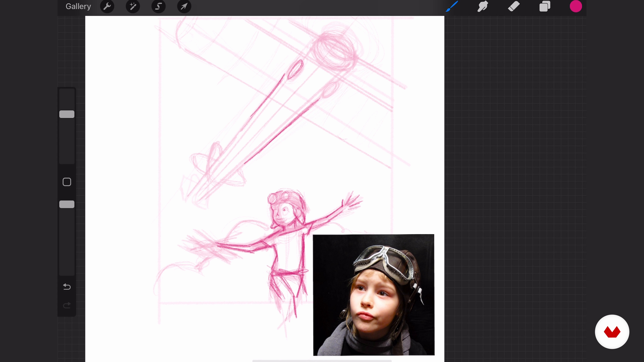This screenshot has height=362, width=644.
Task: Redo the last undone stroke
Action: (x=67, y=305)
